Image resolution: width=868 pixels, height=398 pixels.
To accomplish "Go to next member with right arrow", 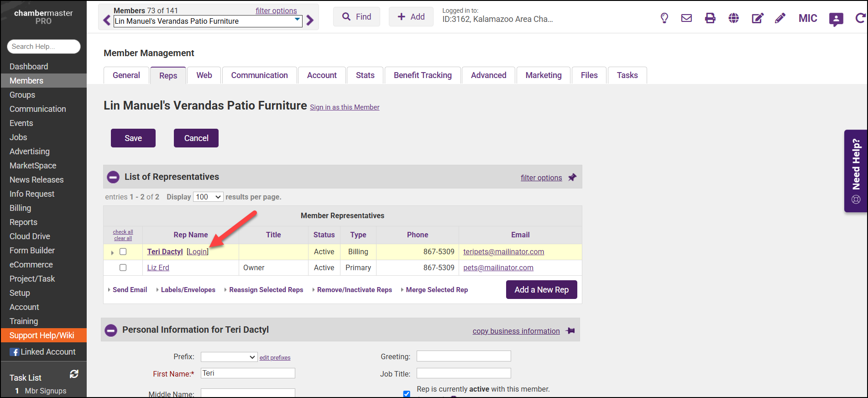I will tap(310, 21).
